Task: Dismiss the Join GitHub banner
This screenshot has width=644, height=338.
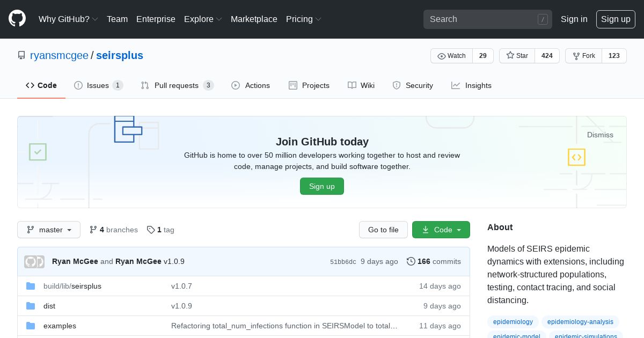Action: pos(600,135)
